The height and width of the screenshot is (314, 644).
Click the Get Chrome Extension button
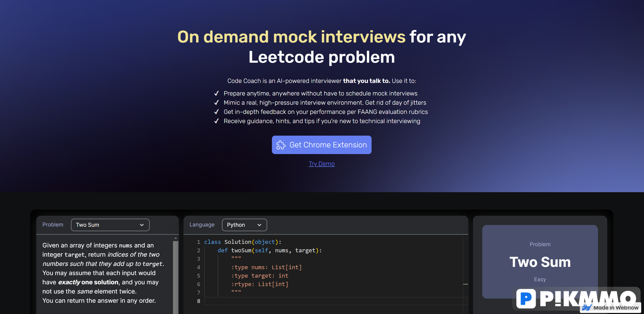click(321, 145)
